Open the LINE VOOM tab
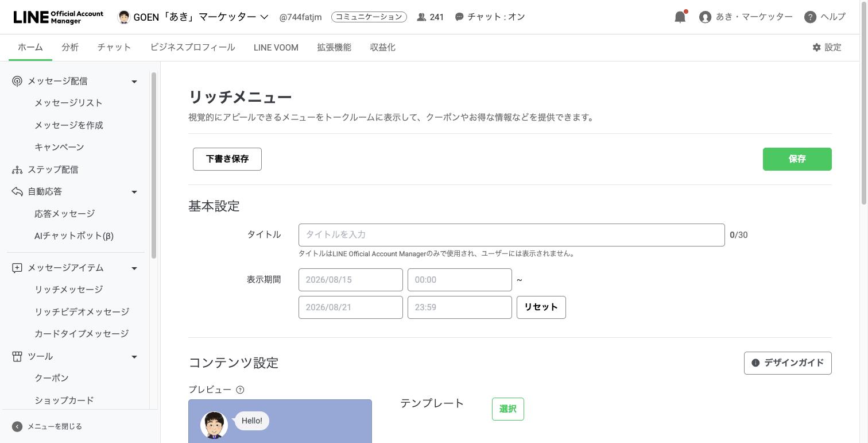 pyautogui.click(x=276, y=48)
